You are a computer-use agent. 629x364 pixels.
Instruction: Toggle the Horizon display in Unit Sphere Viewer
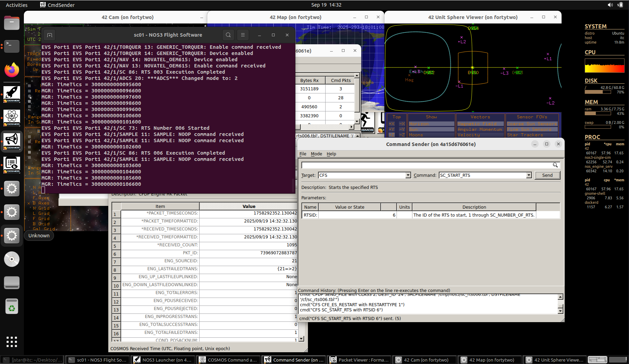tap(431, 124)
